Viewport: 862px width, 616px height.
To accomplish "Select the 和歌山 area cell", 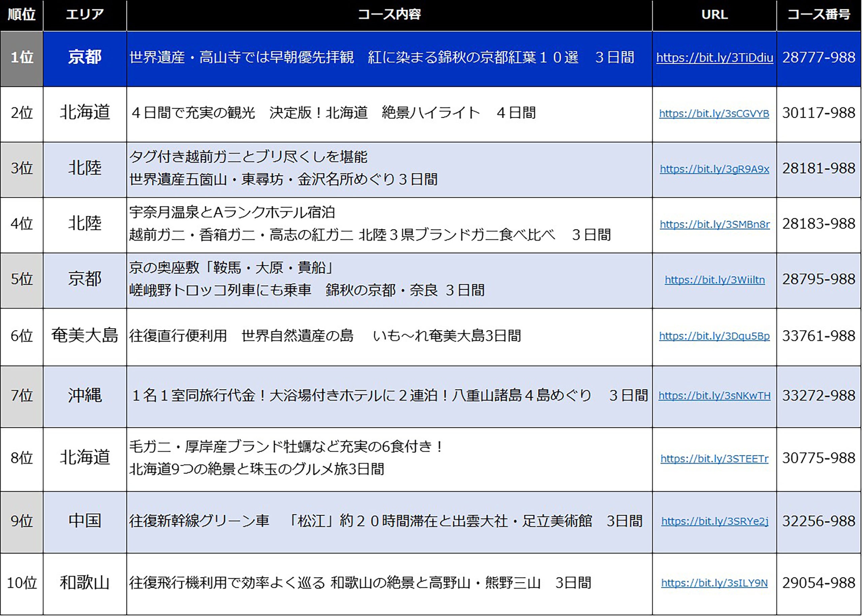I will click(85, 583).
